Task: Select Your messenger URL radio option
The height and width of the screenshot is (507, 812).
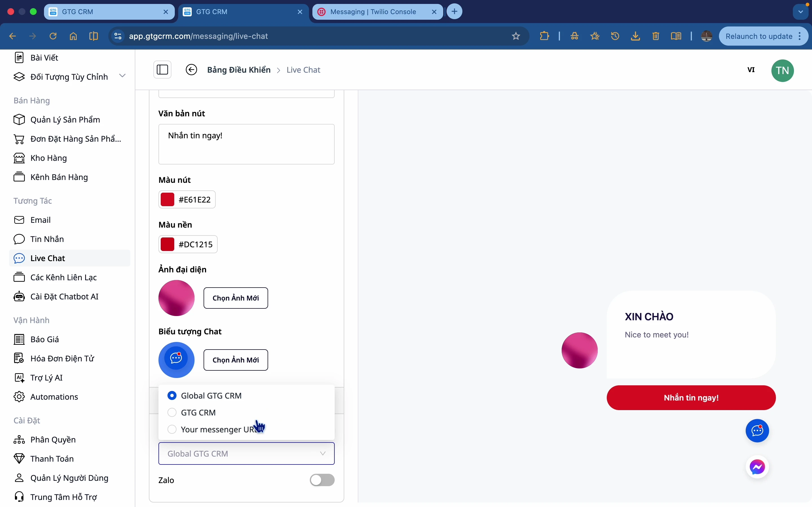Action: 172,429
